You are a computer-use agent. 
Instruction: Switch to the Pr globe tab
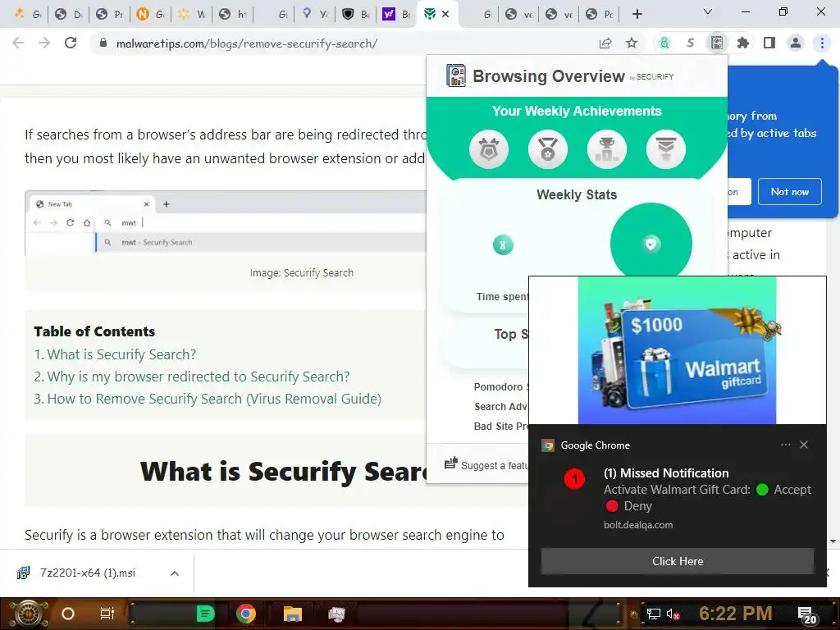coord(109,14)
